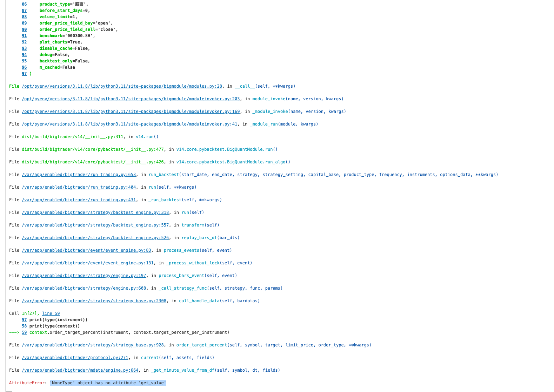
Task: Click the highlighted AttributeError message text
Action: pos(108,383)
